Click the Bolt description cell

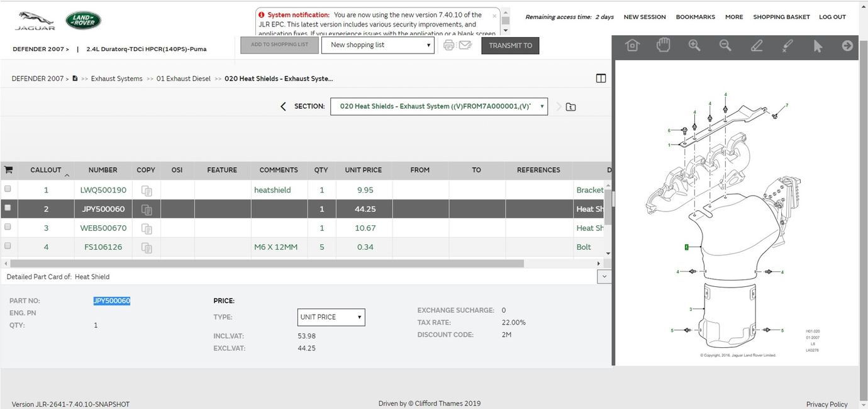click(584, 247)
